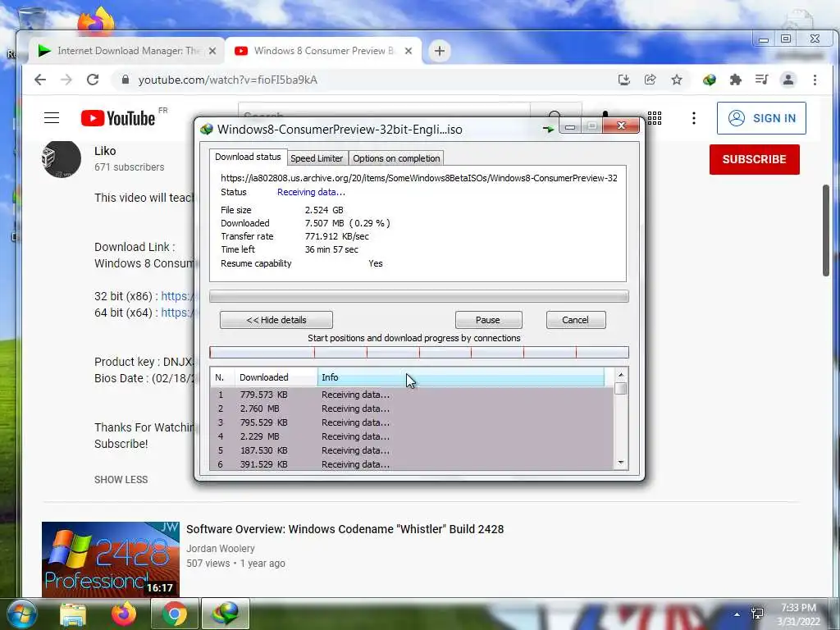
Task: Click the connections list scroll up arrow
Action: point(620,375)
